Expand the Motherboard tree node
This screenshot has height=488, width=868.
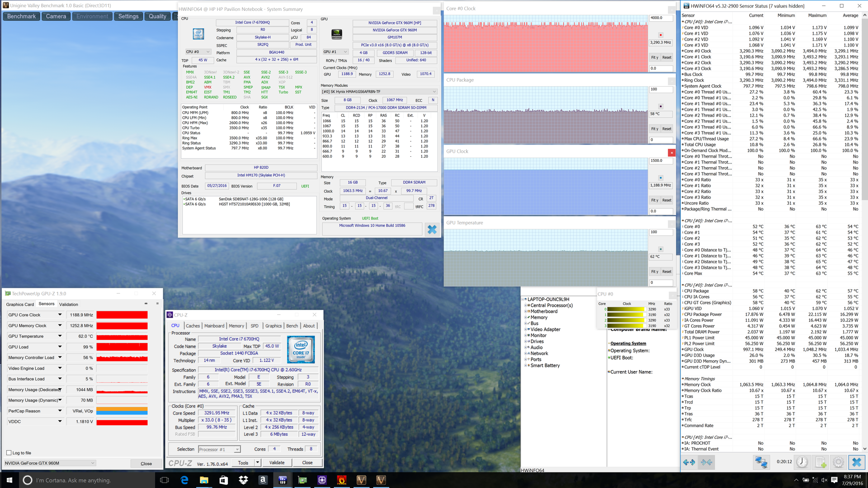click(x=526, y=311)
